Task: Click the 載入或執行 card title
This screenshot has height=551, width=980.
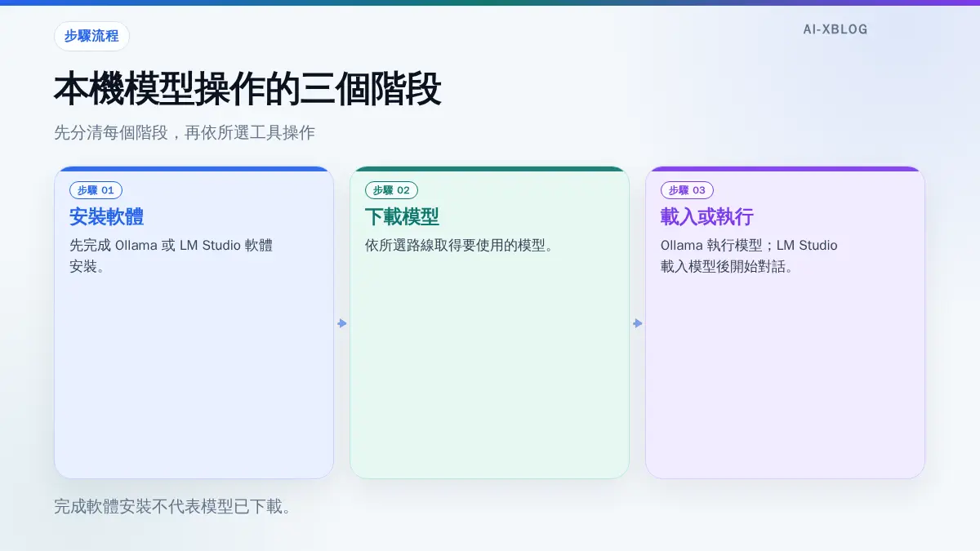Action: (x=706, y=217)
